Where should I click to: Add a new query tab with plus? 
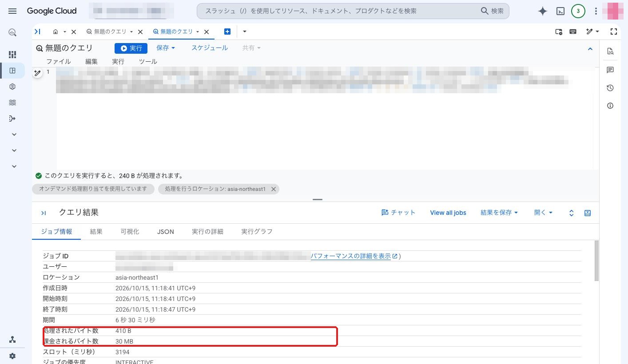227,32
